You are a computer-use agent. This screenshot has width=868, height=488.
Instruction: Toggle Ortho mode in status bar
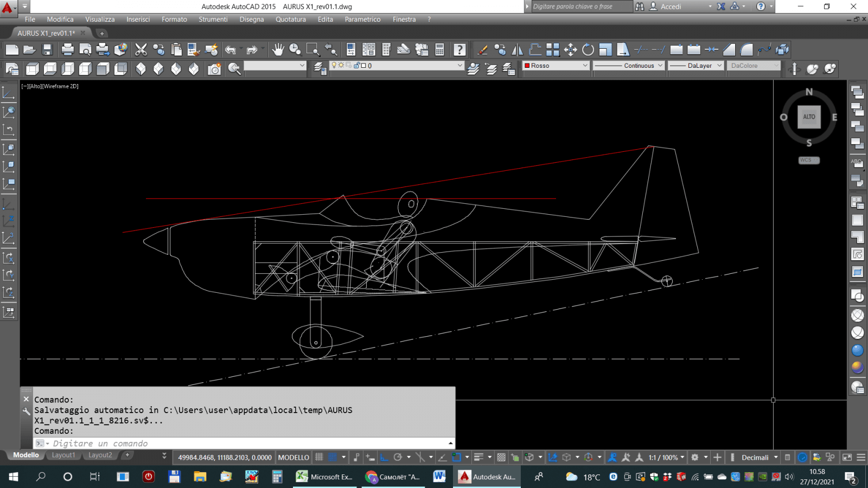(384, 457)
